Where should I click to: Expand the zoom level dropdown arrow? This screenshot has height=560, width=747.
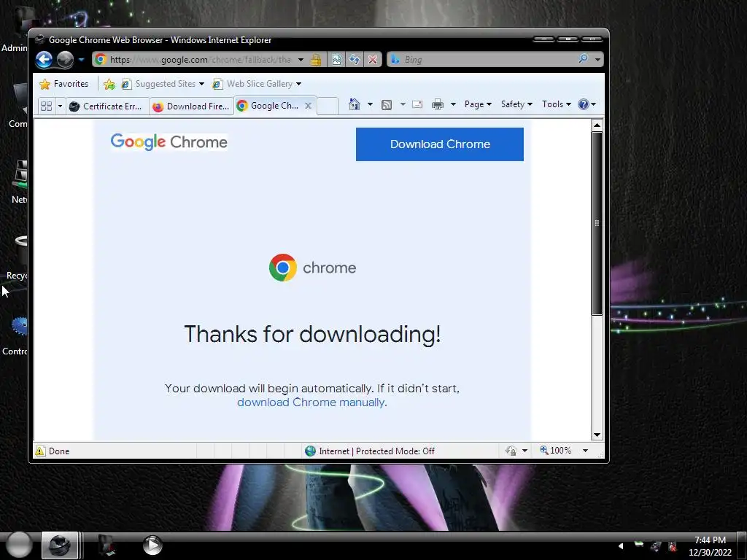(x=586, y=451)
